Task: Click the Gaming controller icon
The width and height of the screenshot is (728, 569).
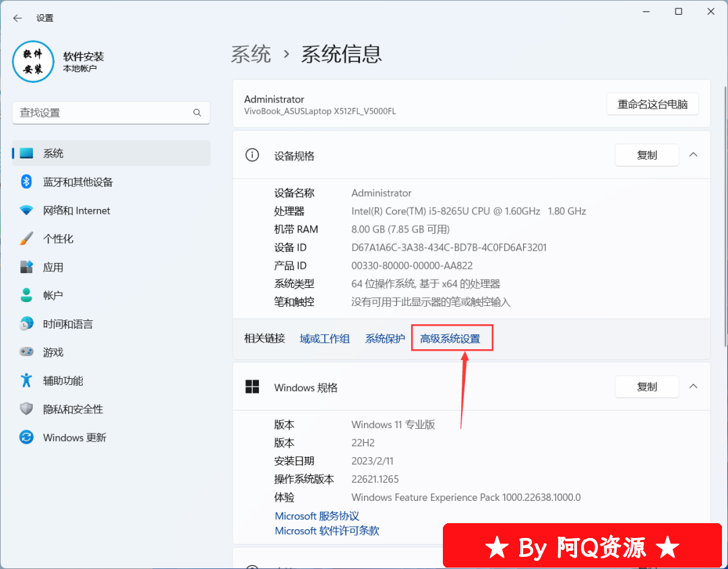Action: [26, 352]
